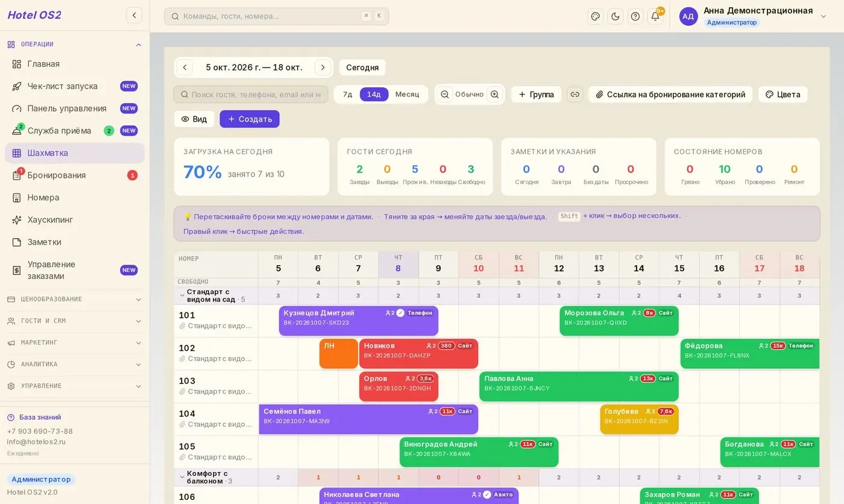Open Голубева yellow booking in room 104
Image resolution: width=844 pixels, height=504 pixels.
tap(639, 419)
